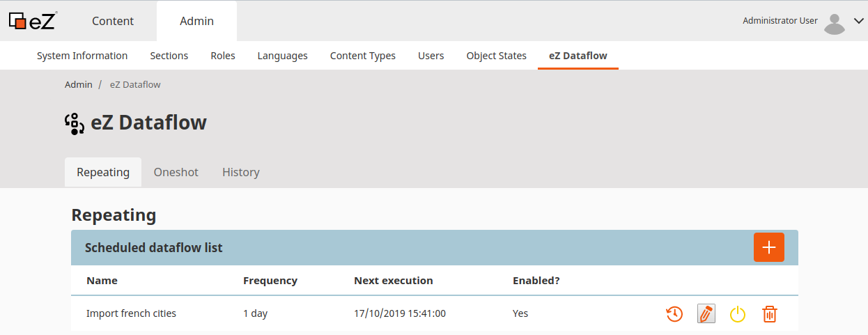Open the History tab

[240, 172]
